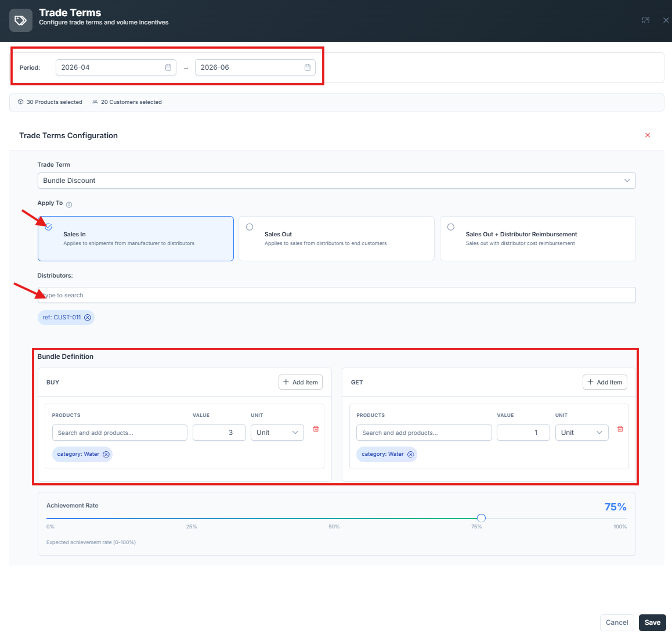
Task: Open the Trade Term Bundle Discount dropdown
Action: point(337,181)
